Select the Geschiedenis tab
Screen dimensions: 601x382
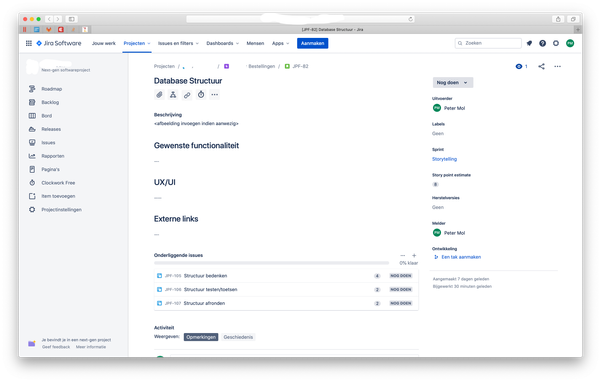point(238,337)
